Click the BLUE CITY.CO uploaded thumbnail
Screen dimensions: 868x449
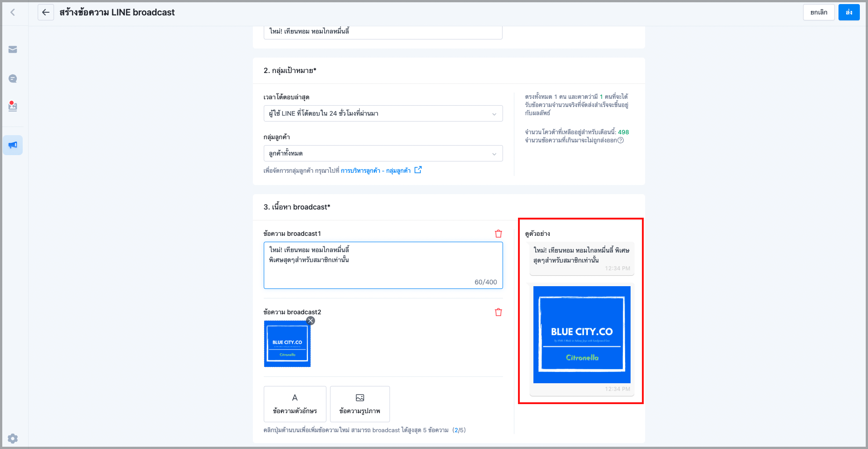pyautogui.click(x=287, y=344)
